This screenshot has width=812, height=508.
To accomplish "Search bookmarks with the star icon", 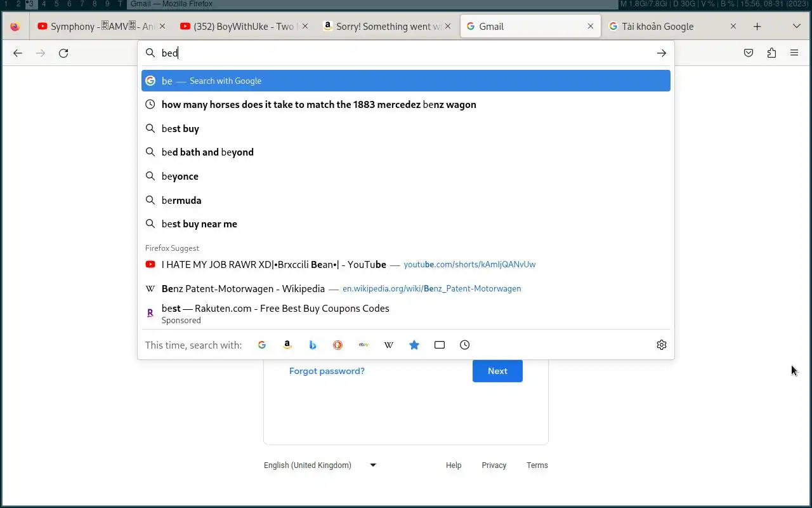I will coord(414,345).
